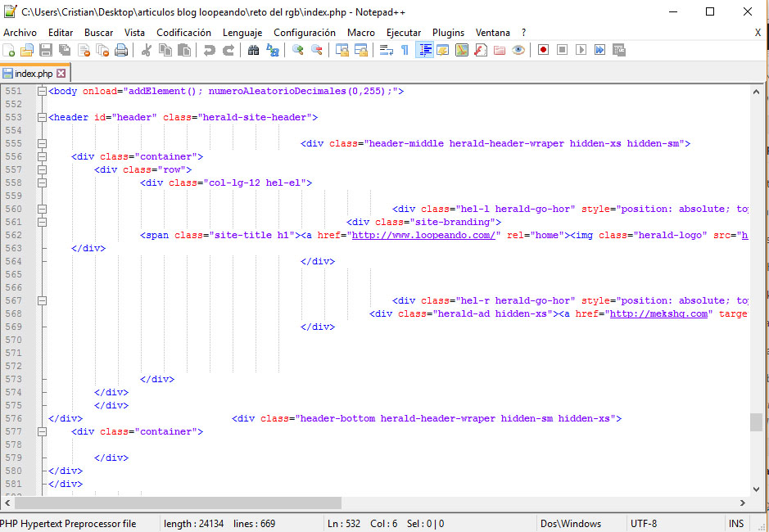Image resolution: width=769 pixels, height=532 pixels.
Task: Click the Save All icon
Action: click(x=64, y=50)
